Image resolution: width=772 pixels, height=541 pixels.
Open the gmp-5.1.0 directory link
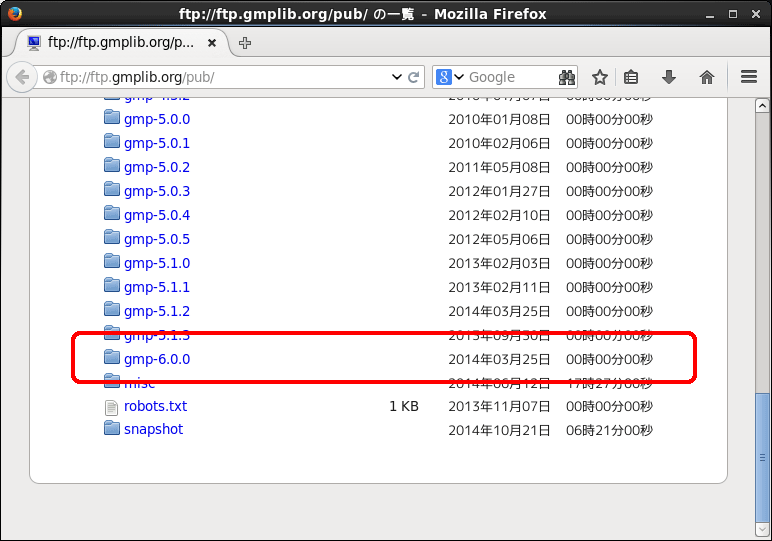157,263
